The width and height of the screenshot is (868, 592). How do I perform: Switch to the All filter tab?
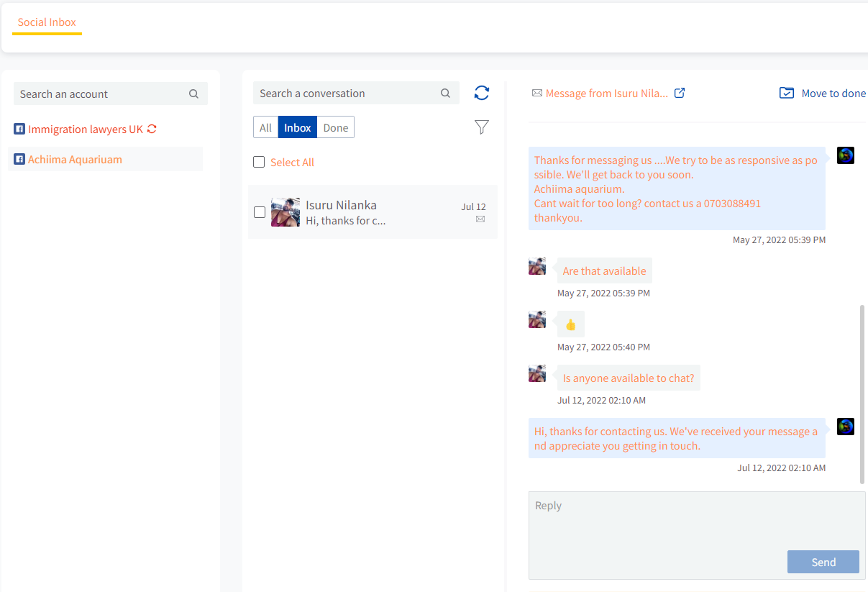[265, 127]
